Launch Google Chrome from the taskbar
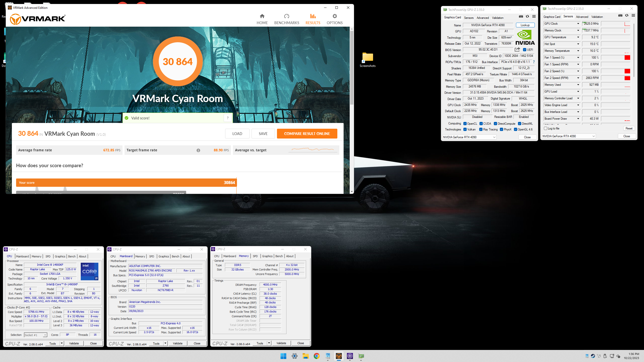 [316, 356]
